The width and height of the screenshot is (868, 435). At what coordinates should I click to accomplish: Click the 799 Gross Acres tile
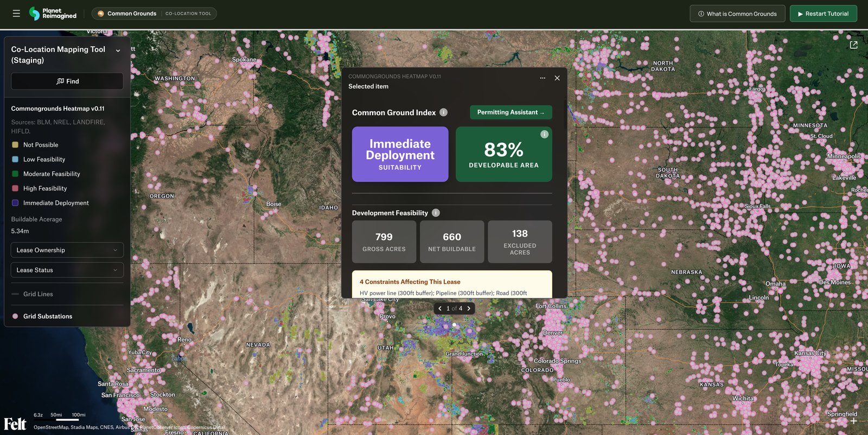tap(384, 242)
